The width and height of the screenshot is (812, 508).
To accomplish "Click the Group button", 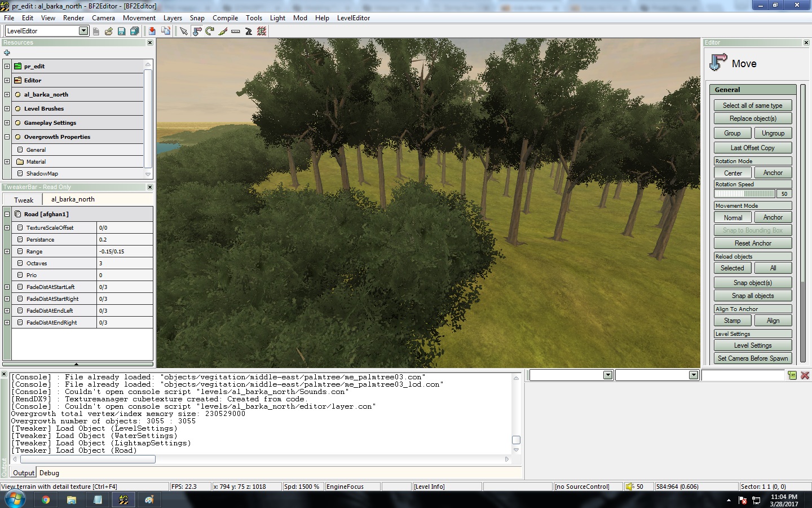I will click(x=732, y=133).
